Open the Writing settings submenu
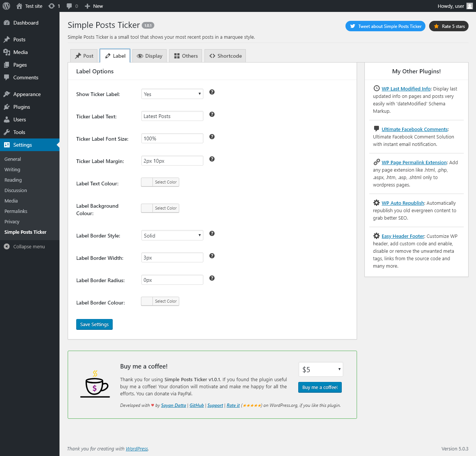The width and height of the screenshot is (476, 456). pyautogui.click(x=12, y=169)
